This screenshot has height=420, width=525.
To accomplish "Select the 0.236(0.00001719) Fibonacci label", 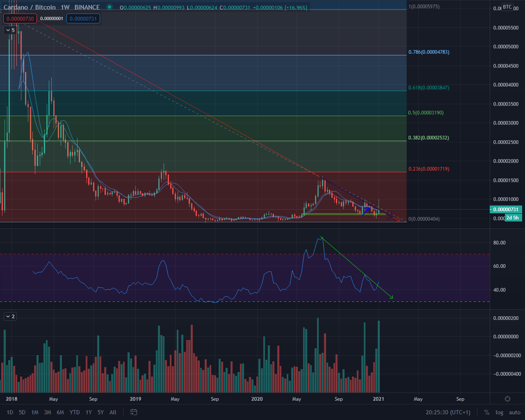I will [x=429, y=169].
